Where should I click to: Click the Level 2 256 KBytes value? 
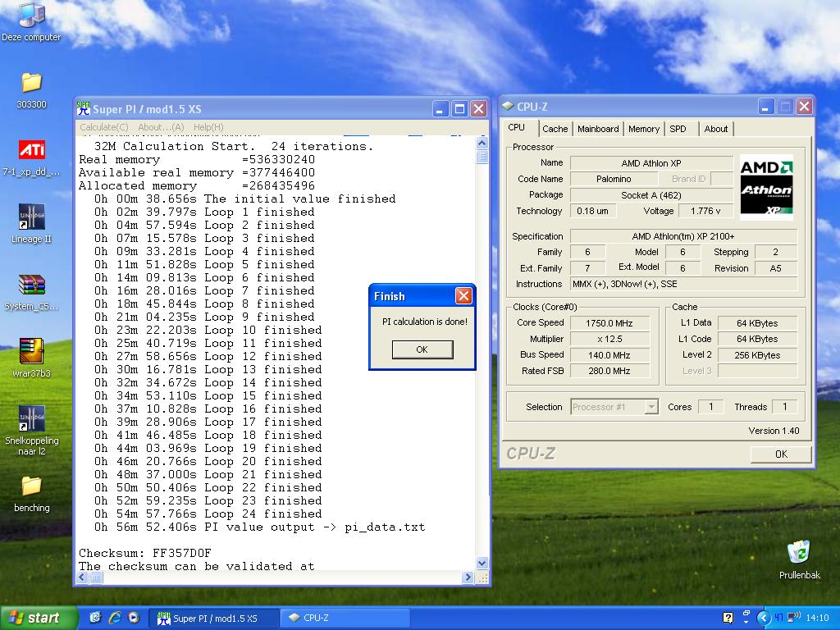coord(757,355)
